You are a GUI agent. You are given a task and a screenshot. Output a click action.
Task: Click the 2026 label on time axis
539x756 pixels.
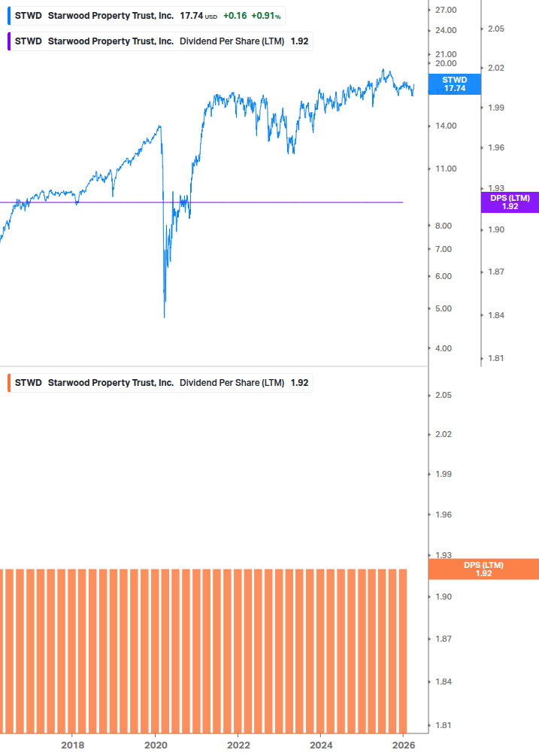tap(404, 745)
